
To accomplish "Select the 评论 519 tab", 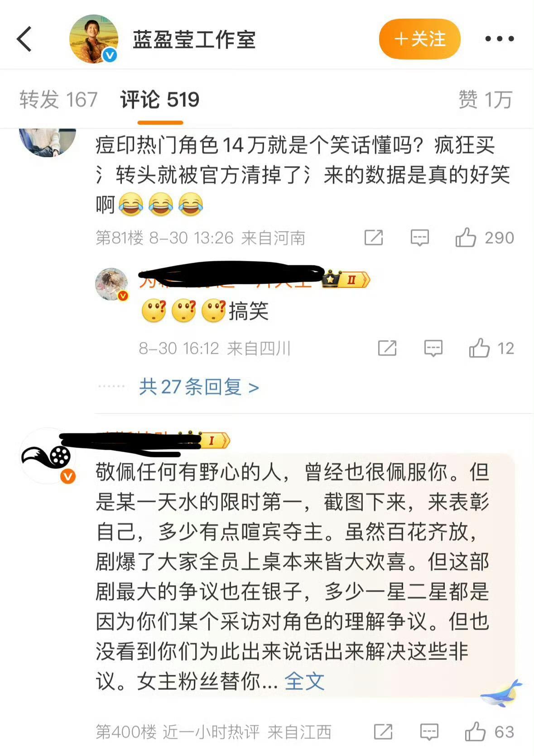I will (x=160, y=99).
